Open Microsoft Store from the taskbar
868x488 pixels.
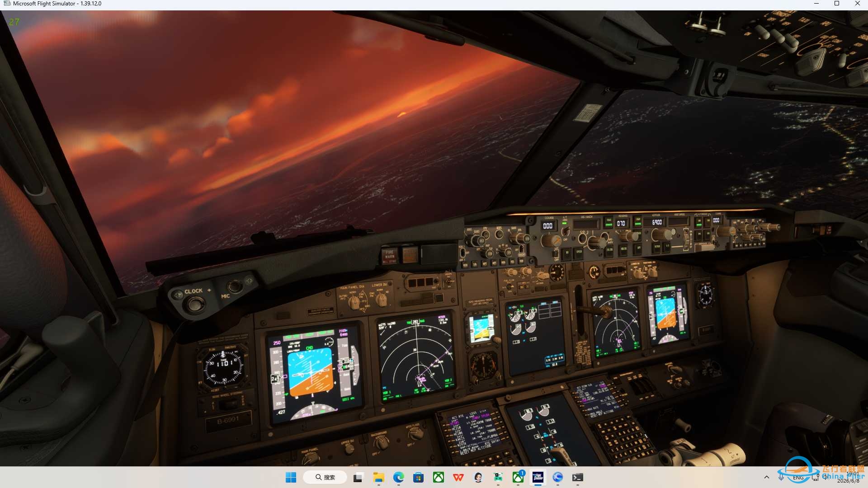pyautogui.click(x=418, y=477)
